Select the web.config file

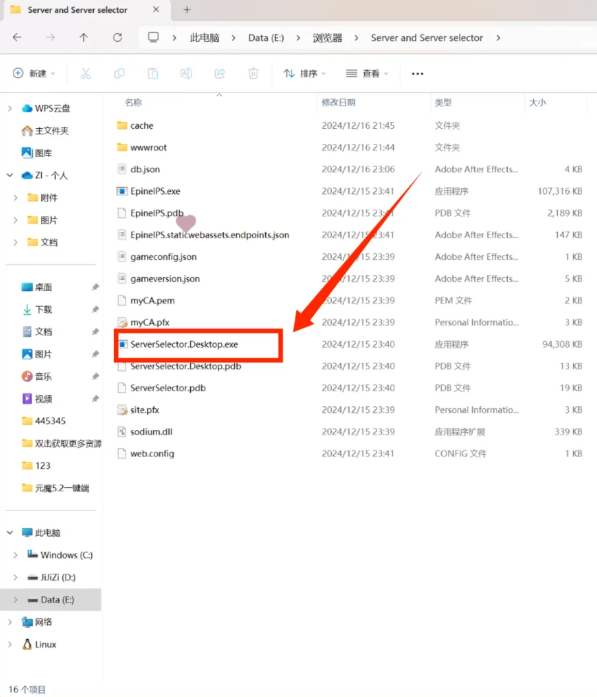pos(152,453)
